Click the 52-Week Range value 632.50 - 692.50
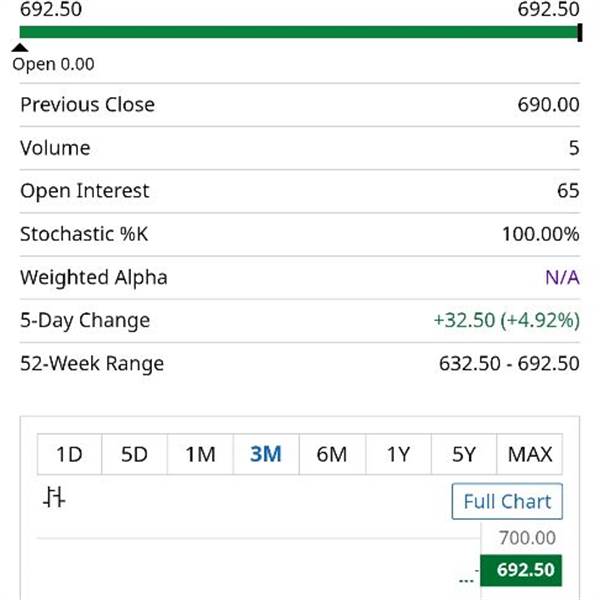The image size is (600, 600). [509, 364]
